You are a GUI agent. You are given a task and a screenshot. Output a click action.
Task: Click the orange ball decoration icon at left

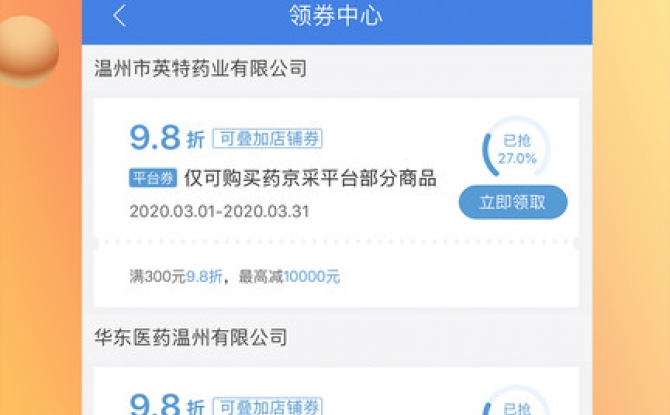click(x=28, y=50)
